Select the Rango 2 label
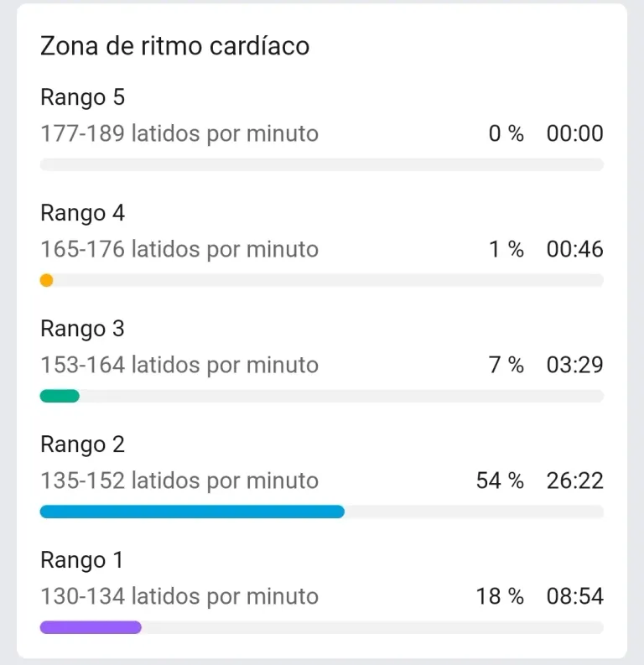644x665 pixels. tap(83, 445)
